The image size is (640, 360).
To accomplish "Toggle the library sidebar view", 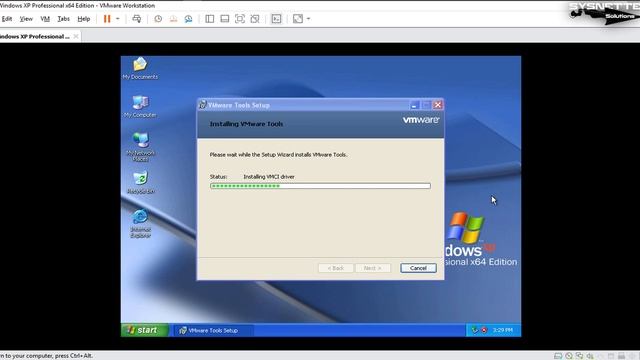I will pyautogui.click(x=209, y=19).
